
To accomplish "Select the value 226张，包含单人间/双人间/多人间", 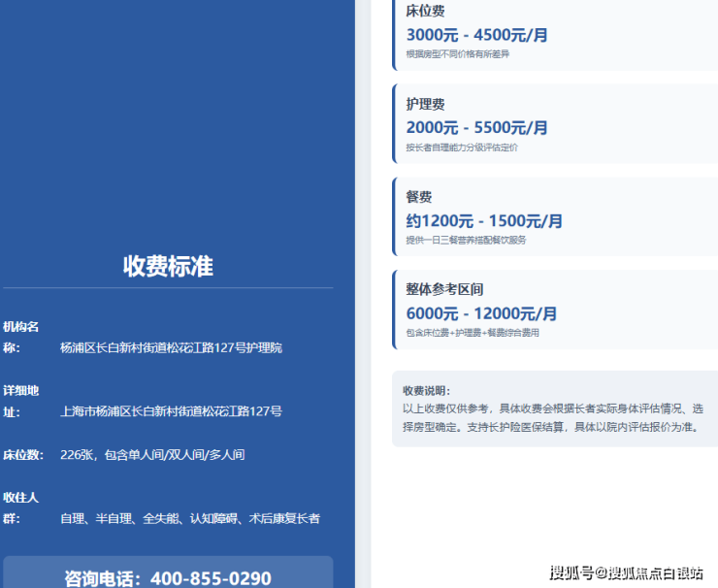I will pos(152,455).
